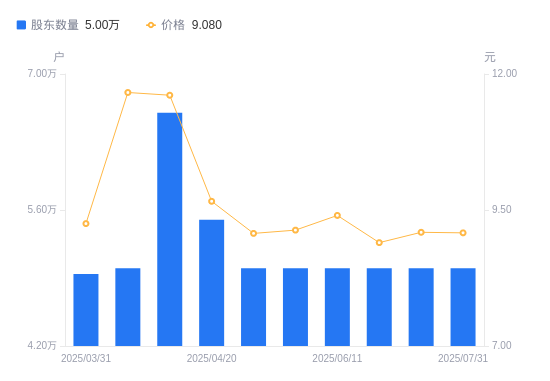The width and height of the screenshot is (550, 381).
Task: Click the 7.00万 left axis label
Action: coord(42,73)
